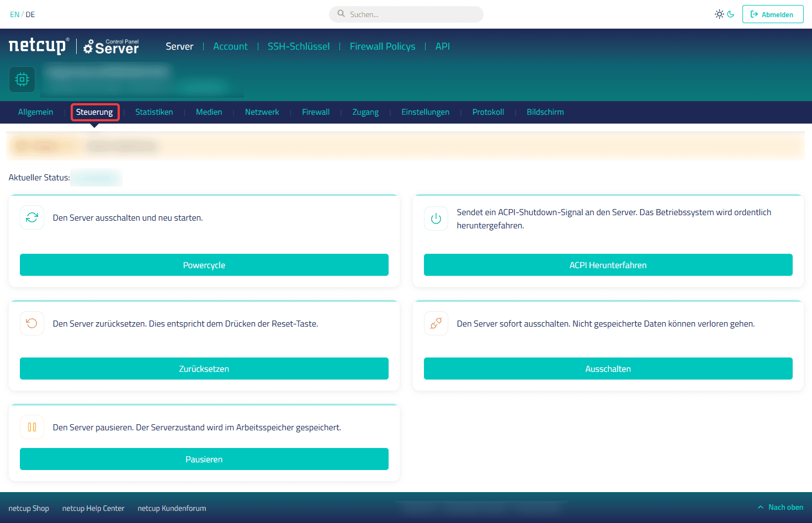Click the unplug power-off icon
Screen dimensions: 812x523
[x=436, y=323]
